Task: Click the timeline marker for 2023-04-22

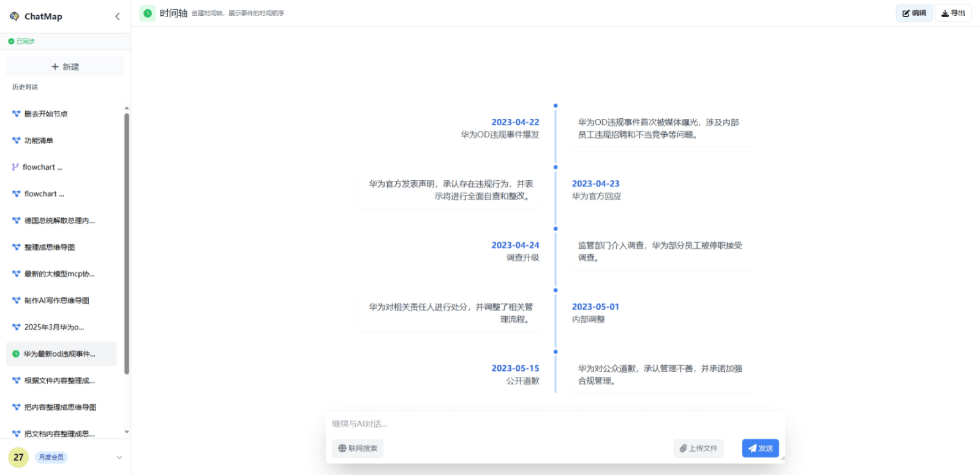Action: (556, 105)
